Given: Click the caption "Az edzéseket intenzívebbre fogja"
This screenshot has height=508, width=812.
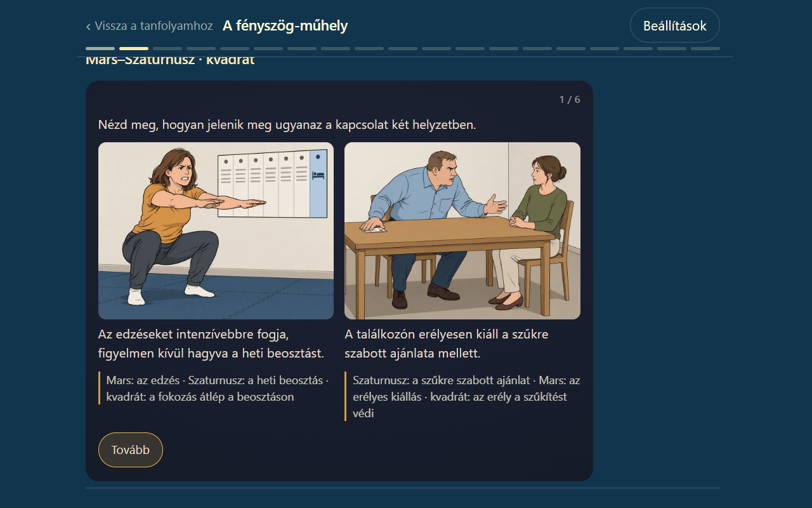Looking at the screenshot, I should pos(211,344).
